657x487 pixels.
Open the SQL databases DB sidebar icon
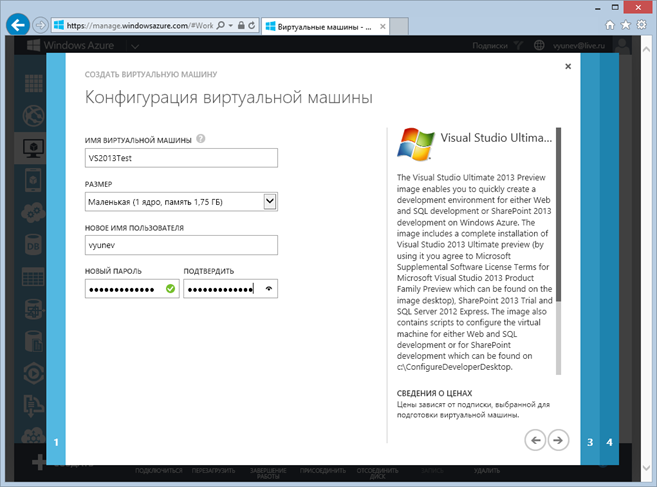(x=33, y=246)
